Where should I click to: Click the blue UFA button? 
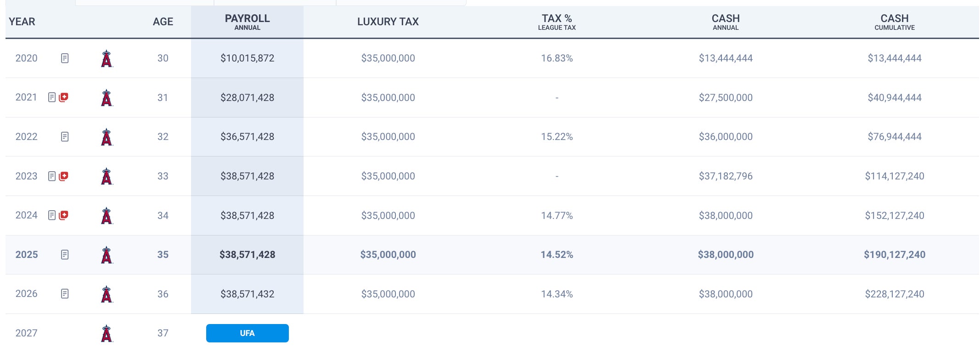coord(247,333)
